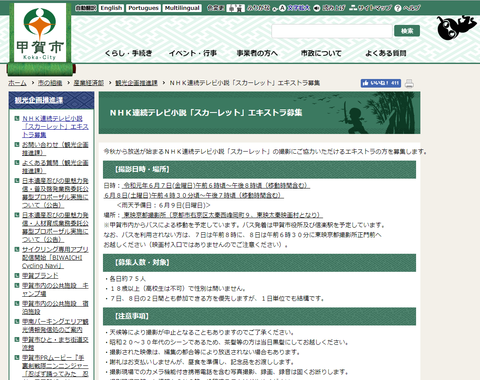The image size is (480, 380).
Task: Click the sitemap tree icon
Action: coord(353,8)
